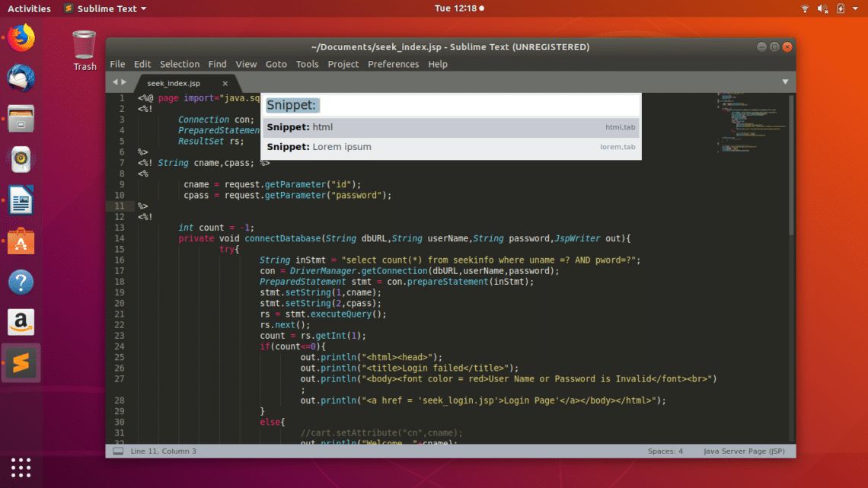Open Rhythmbox music player icon
Screen dimensions: 868x488
[21, 159]
